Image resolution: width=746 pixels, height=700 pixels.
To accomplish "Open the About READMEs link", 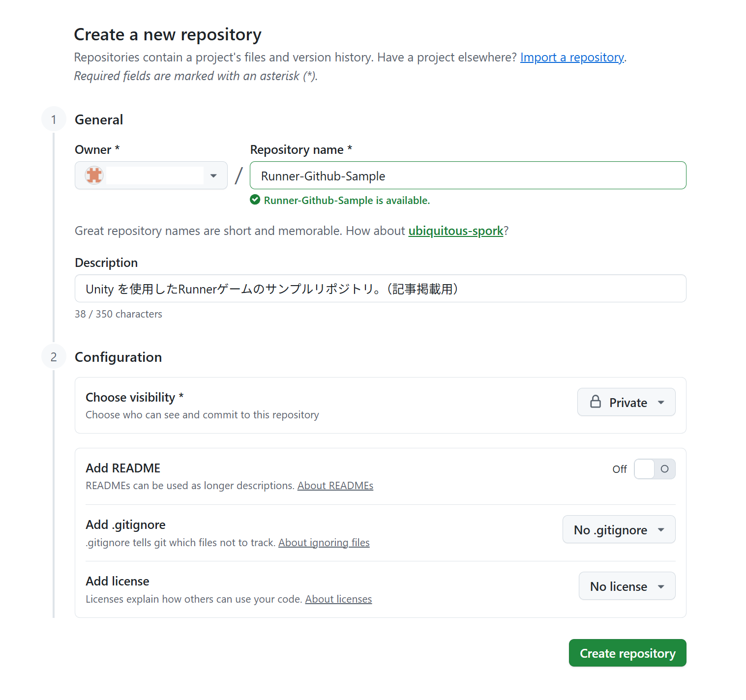I will click(335, 486).
